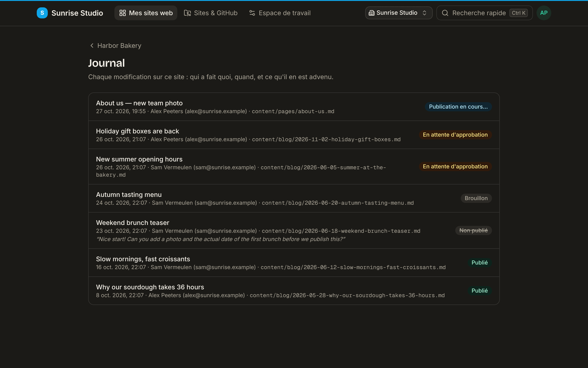The image size is (588, 368).
Task: Open the AP user avatar menu
Action: click(544, 13)
